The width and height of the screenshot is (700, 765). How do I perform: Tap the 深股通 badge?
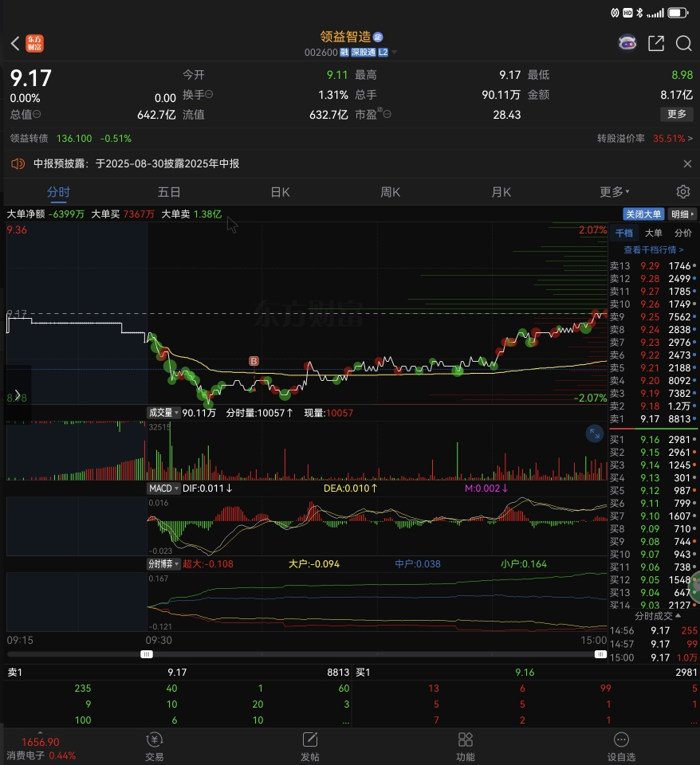coord(364,53)
